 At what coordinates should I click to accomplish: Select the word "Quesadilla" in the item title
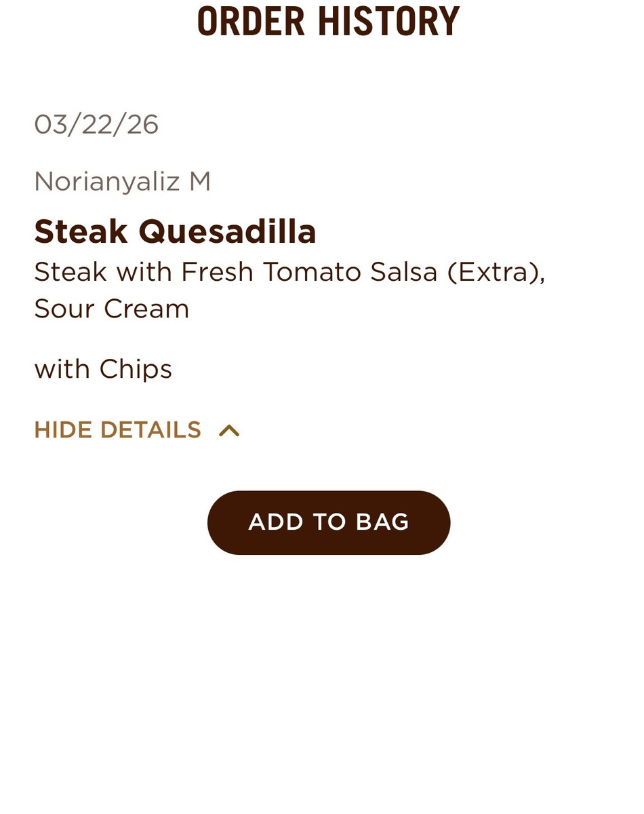[227, 232]
